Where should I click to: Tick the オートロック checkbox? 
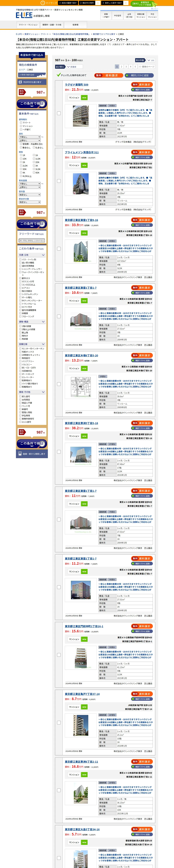pyautogui.click(x=20, y=374)
